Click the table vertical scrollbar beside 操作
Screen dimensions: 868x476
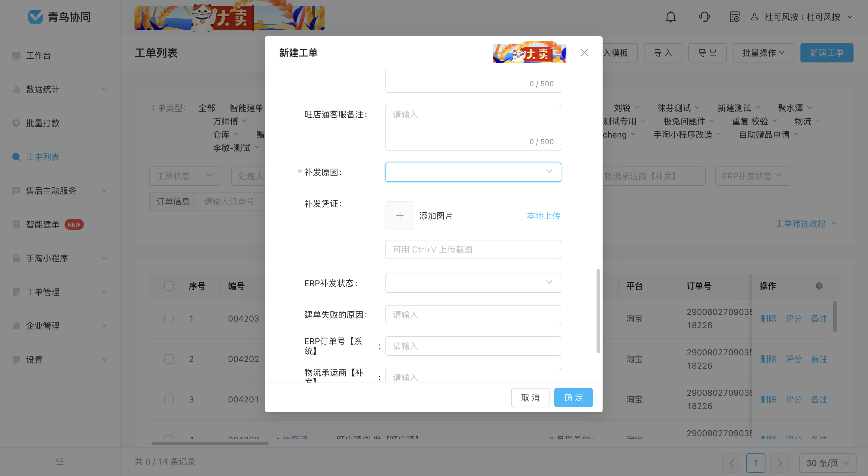pyautogui.click(x=835, y=316)
